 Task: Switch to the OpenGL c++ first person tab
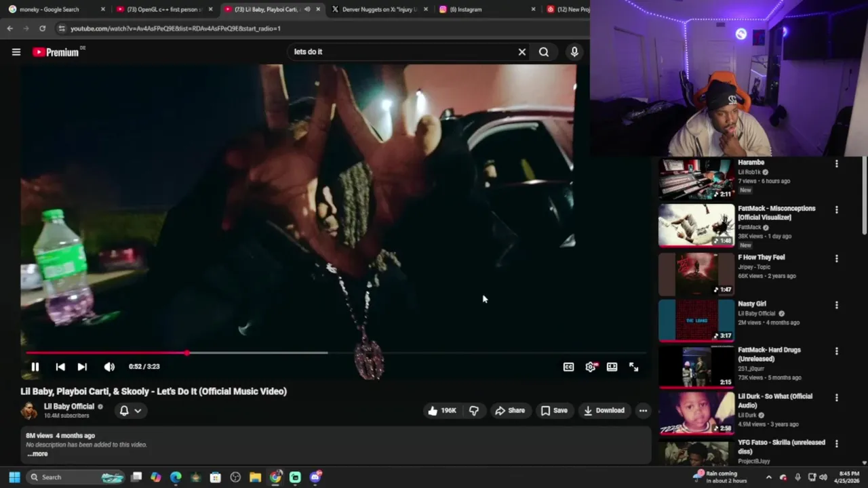[165, 9]
